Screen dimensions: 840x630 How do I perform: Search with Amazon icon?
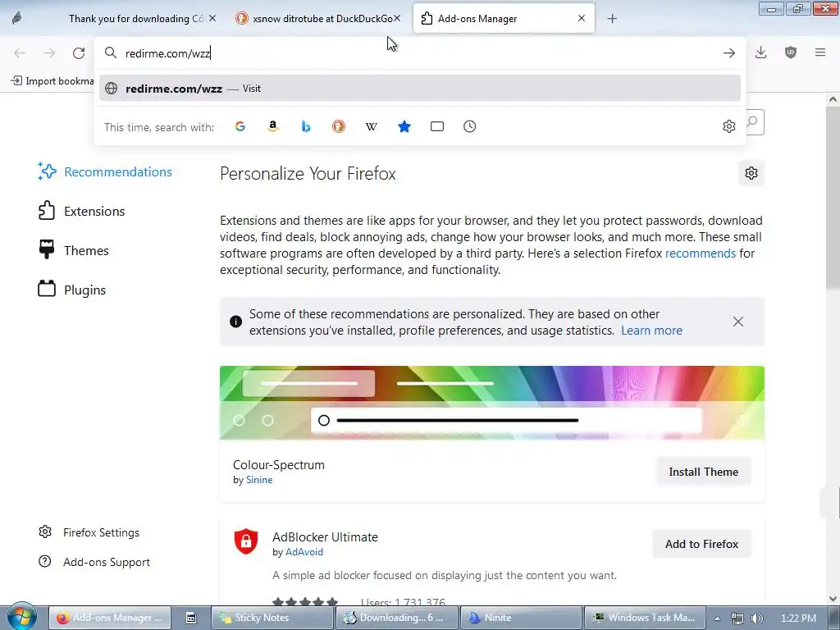(x=273, y=126)
